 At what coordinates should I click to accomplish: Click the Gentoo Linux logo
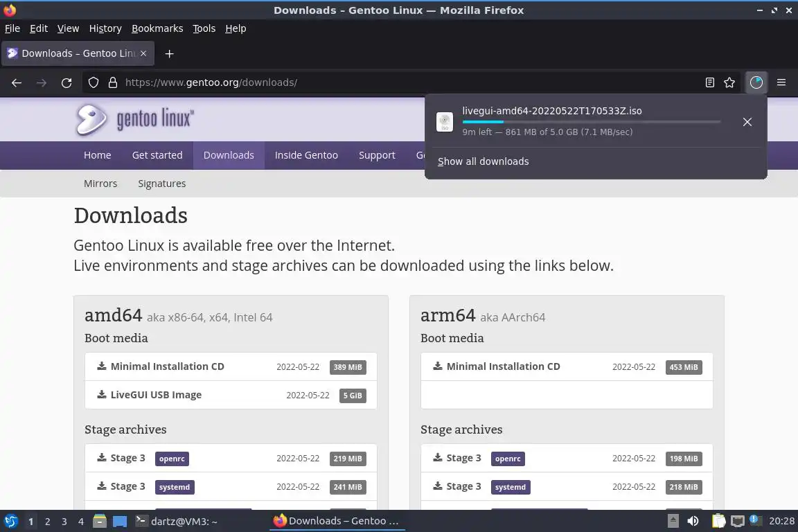(x=135, y=120)
